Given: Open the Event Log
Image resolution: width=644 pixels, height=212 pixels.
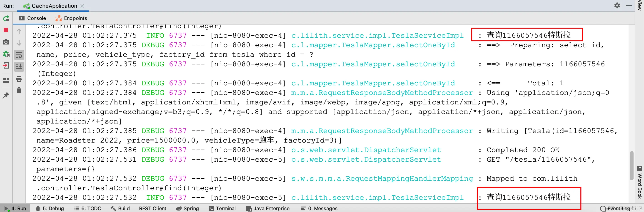Looking at the screenshot, I should (x=615, y=209).
